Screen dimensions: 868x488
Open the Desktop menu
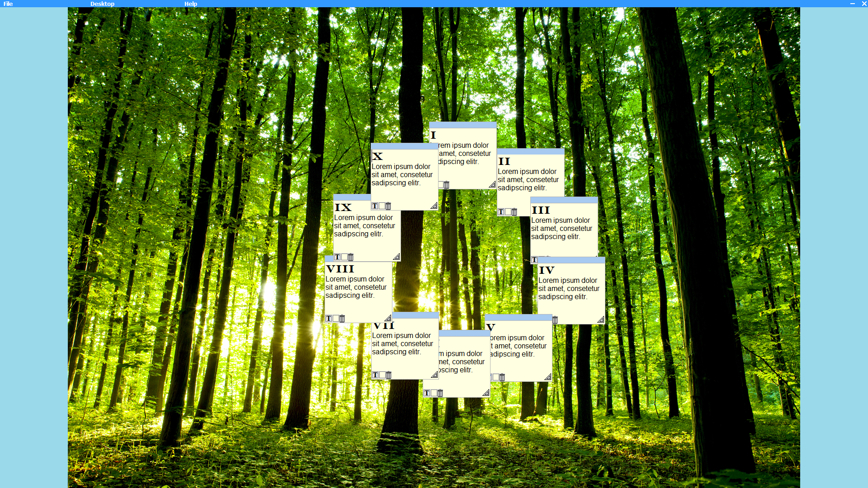point(102,4)
